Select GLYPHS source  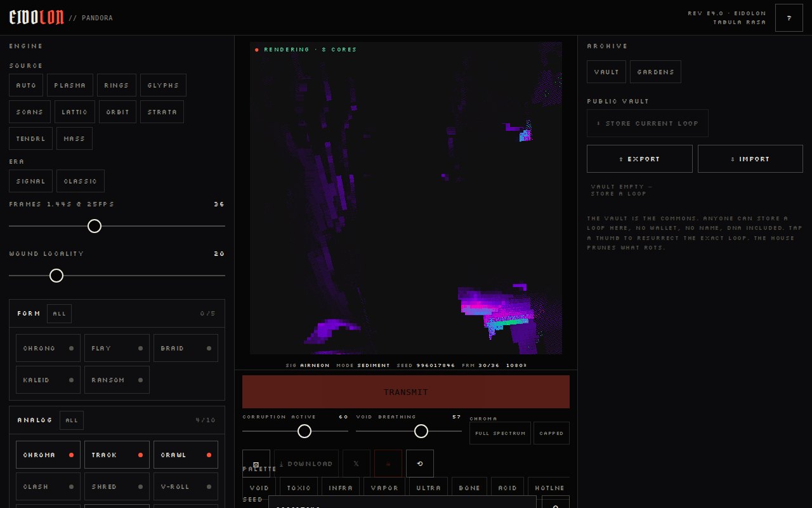click(163, 85)
